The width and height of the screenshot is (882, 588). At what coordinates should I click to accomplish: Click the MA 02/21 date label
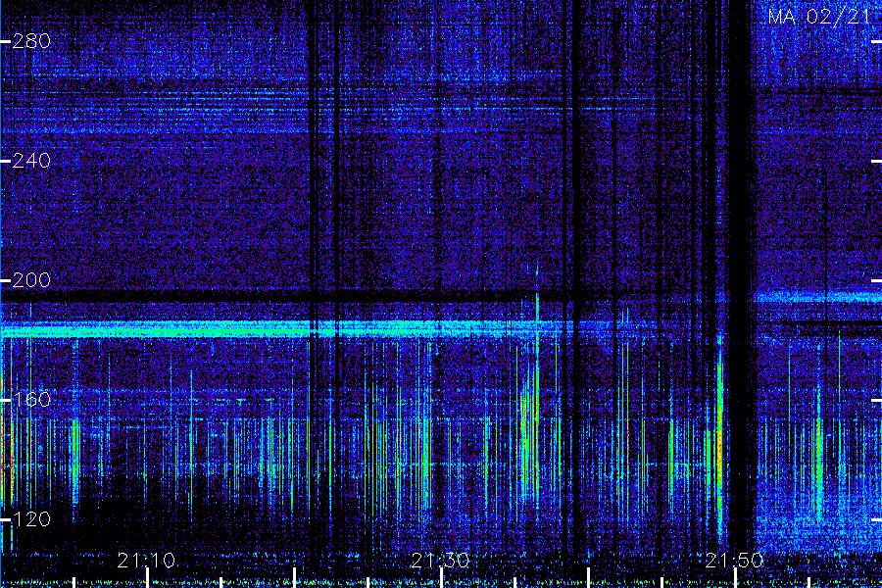[x=819, y=17]
